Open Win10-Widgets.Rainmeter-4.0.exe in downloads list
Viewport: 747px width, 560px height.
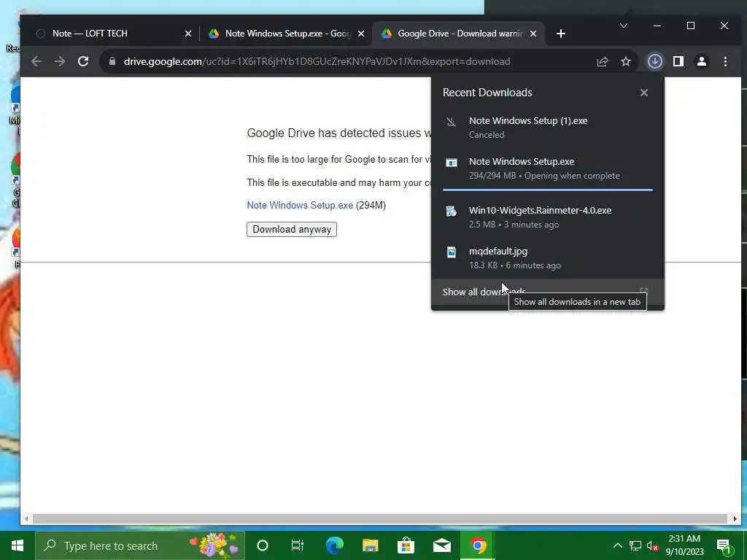coord(547,217)
